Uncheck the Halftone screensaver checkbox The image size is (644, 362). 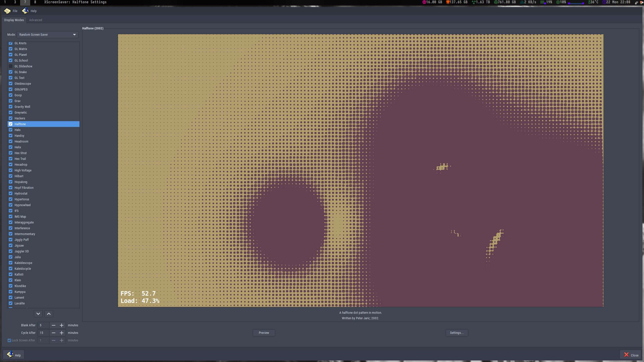(11, 124)
